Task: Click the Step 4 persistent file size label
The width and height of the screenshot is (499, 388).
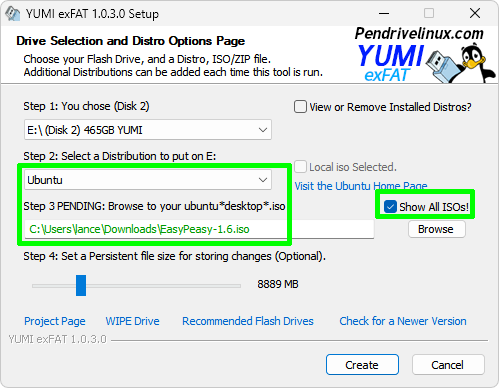Action: pyautogui.click(x=174, y=256)
